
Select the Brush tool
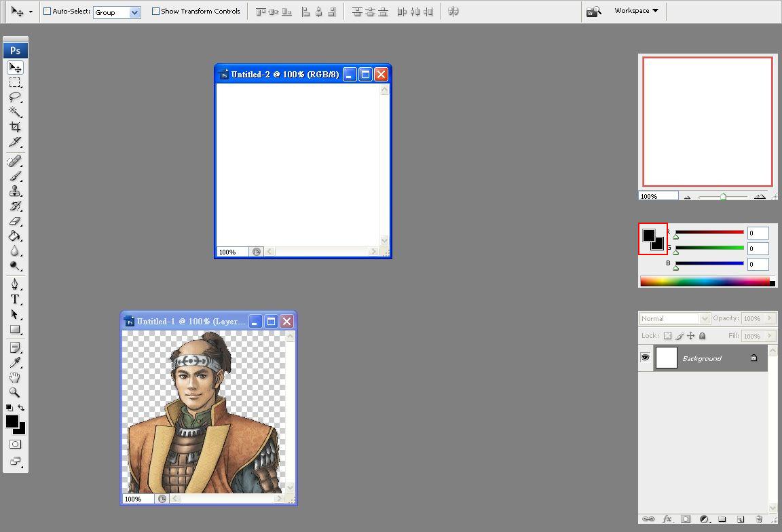coord(15,176)
